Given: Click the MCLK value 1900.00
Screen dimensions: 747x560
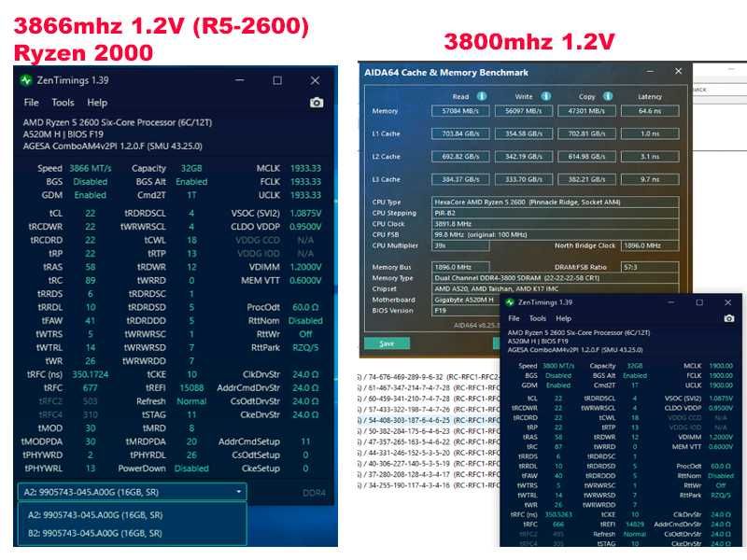Looking at the screenshot, I should (721, 366).
